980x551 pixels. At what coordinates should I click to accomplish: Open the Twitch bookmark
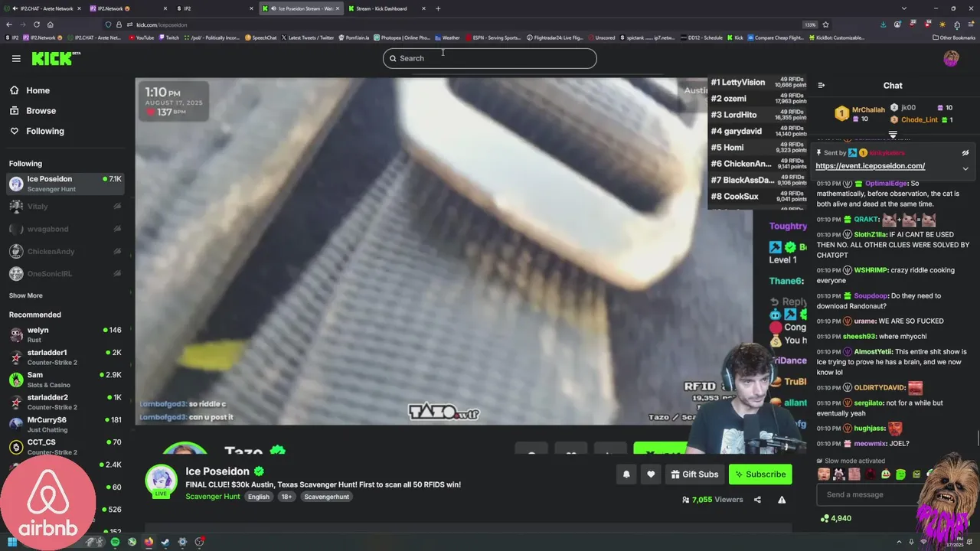(x=169, y=37)
